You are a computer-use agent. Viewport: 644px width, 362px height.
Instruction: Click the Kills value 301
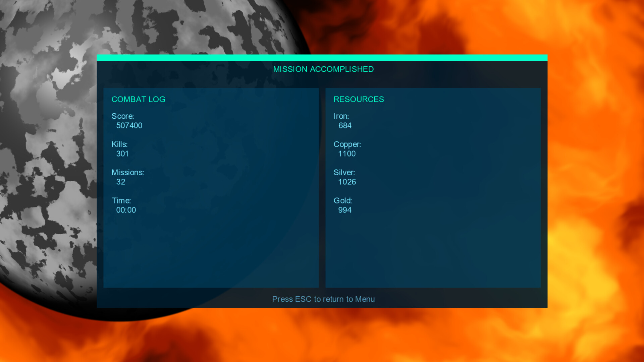coord(122,154)
